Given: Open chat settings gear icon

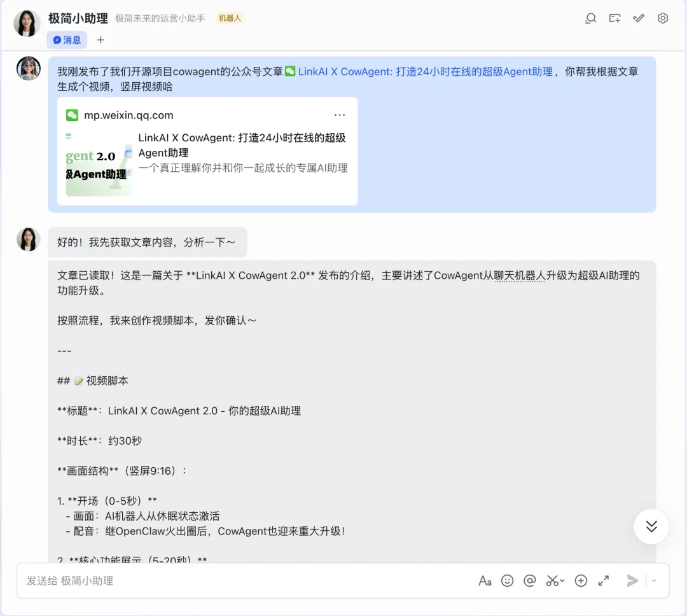Looking at the screenshot, I should click(663, 18).
